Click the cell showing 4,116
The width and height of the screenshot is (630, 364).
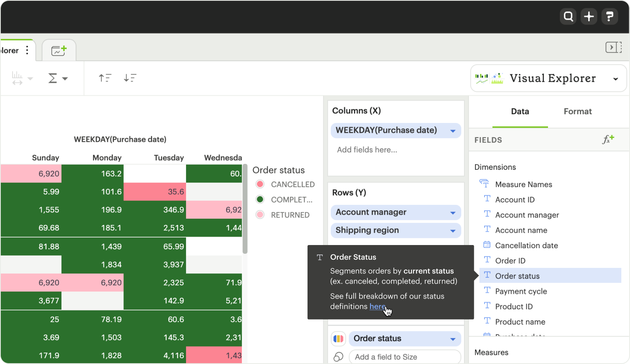click(155, 356)
